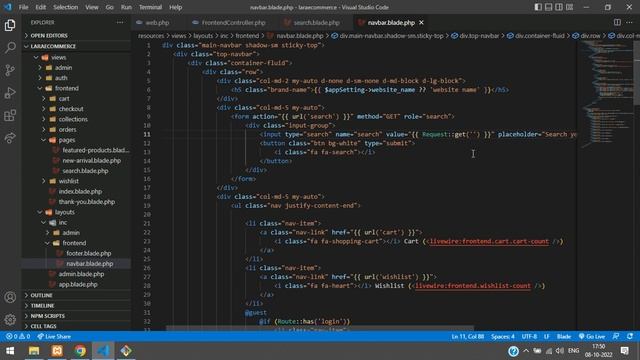640x360 pixels.
Task: Open Google Chrome from taskbar
Action: 80,351
